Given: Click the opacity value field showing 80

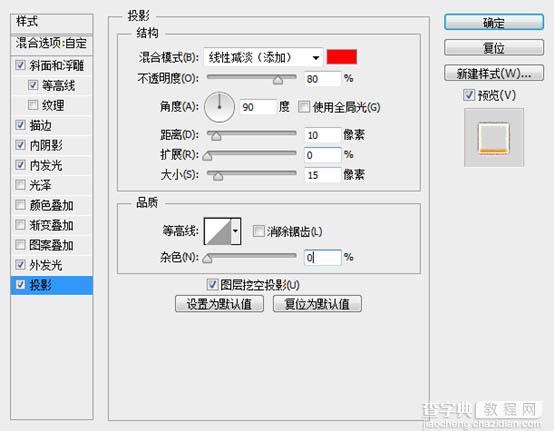Looking at the screenshot, I should 323,79.
